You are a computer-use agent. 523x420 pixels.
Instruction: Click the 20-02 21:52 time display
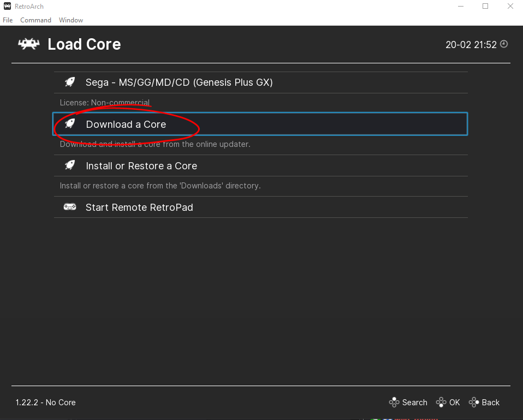(471, 44)
